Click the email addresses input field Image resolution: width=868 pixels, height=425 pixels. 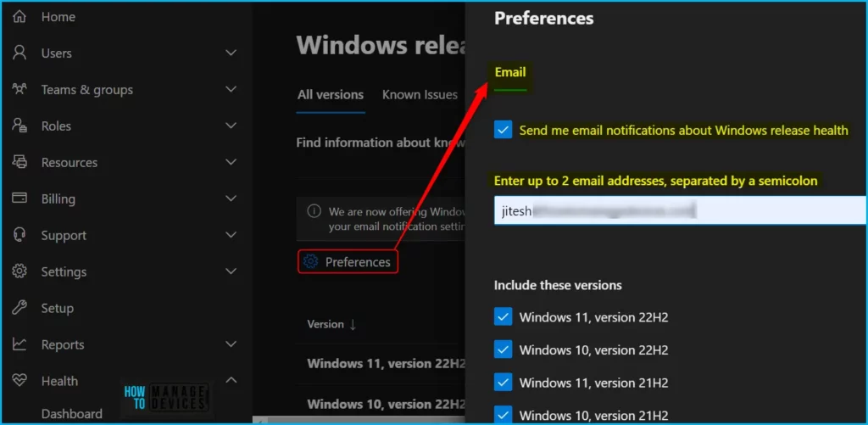click(x=681, y=211)
